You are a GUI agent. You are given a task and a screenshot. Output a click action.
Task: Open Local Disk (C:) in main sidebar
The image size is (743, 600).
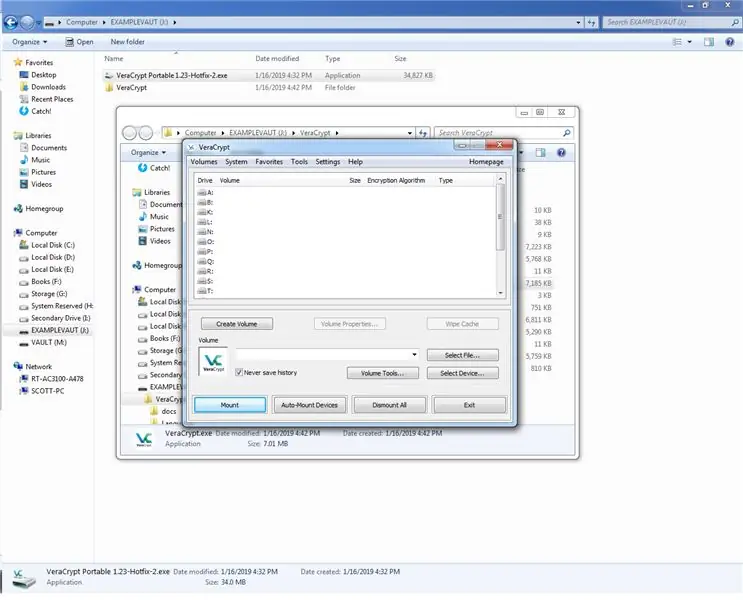[53, 245]
